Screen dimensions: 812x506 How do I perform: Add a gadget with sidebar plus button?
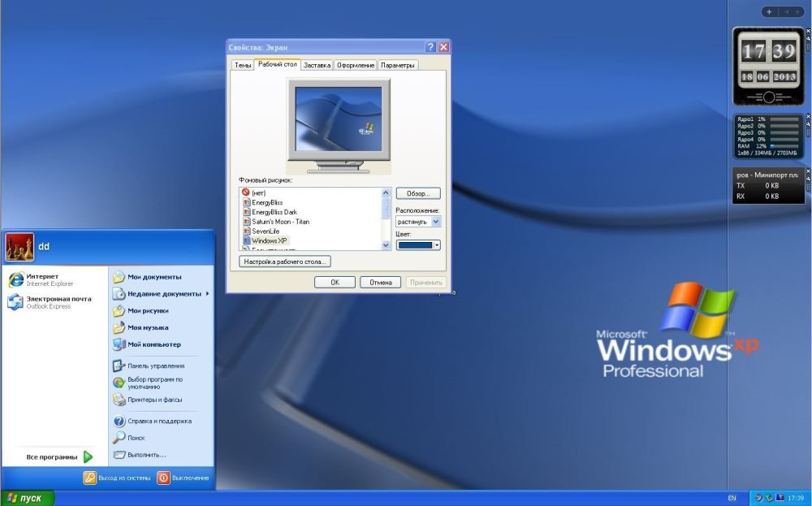pyautogui.click(x=769, y=12)
